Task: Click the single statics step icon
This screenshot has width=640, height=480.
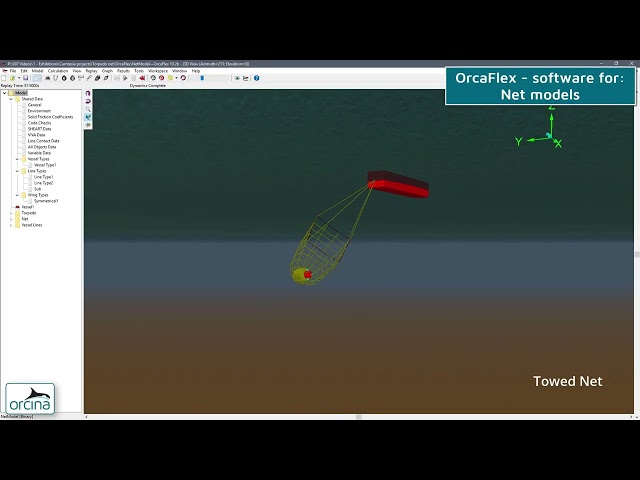Action: (x=117, y=78)
